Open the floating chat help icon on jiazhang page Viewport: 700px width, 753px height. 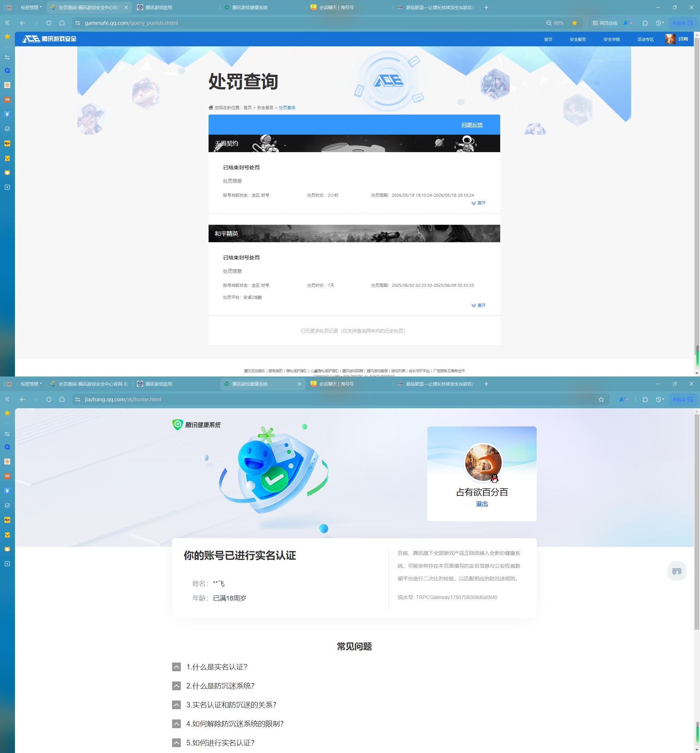(x=677, y=571)
